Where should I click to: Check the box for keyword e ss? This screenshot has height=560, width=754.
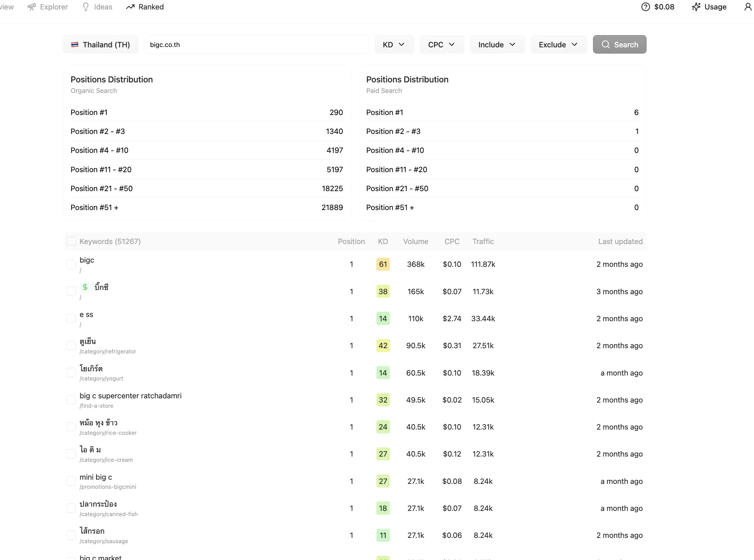pos(71,318)
